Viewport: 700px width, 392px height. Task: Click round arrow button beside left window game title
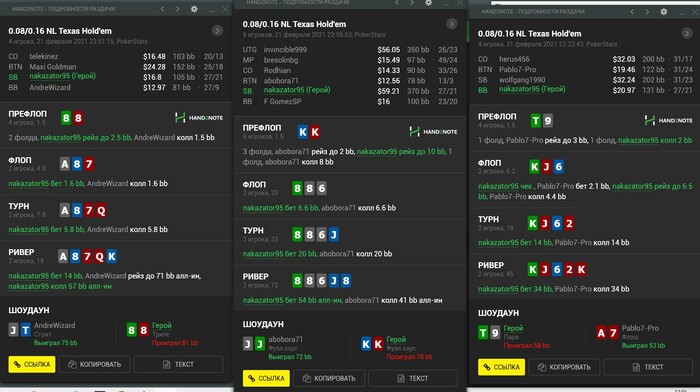217,30
